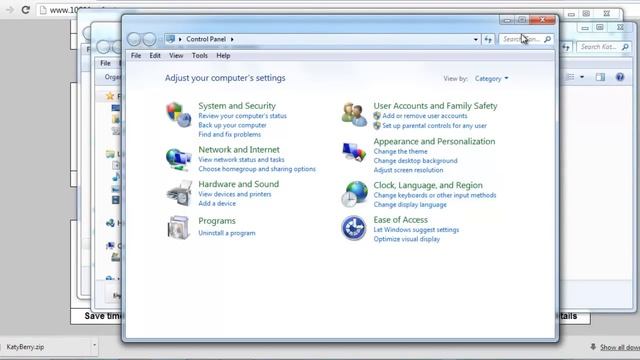
Task: Click Find and fix problems
Action: (229, 134)
